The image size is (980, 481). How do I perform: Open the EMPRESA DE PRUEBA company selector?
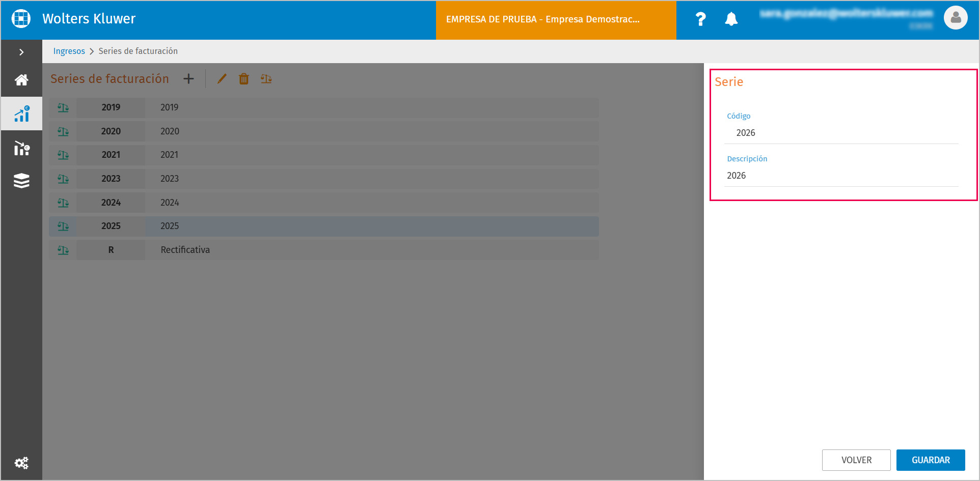tap(556, 20)
